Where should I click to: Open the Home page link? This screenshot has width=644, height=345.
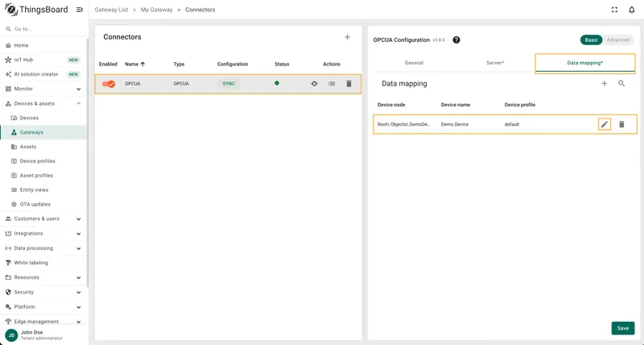coord(43,45)
